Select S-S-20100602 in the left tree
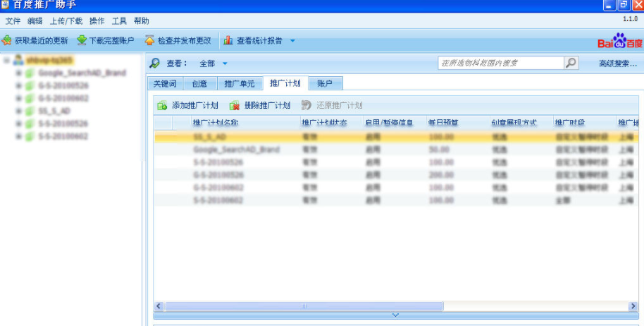644x326 pixels. coord(63,136)
